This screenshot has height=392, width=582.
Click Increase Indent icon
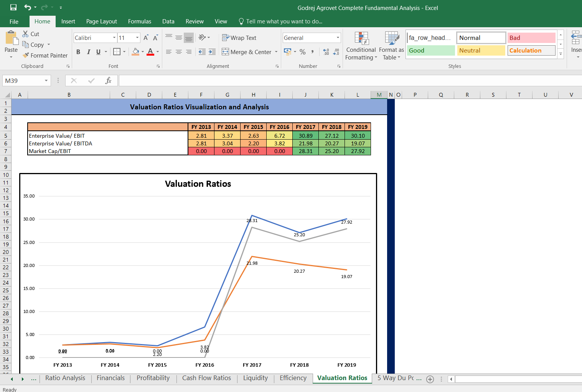point(212,52)
